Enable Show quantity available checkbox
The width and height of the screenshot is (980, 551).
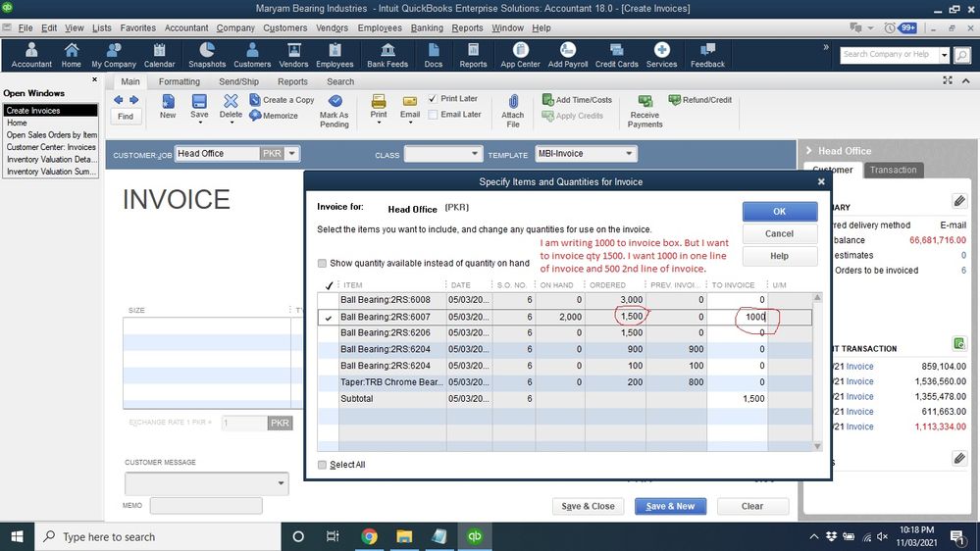323,263
